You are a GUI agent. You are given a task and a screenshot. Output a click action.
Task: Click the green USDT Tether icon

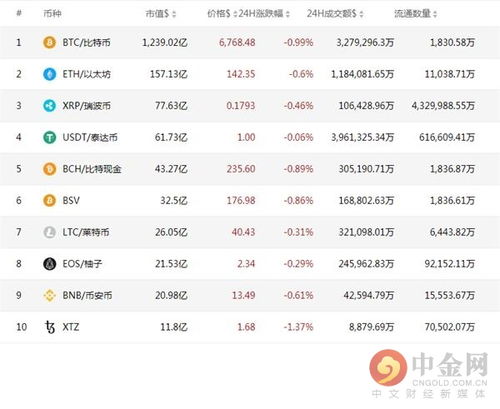tap(49, 137)
